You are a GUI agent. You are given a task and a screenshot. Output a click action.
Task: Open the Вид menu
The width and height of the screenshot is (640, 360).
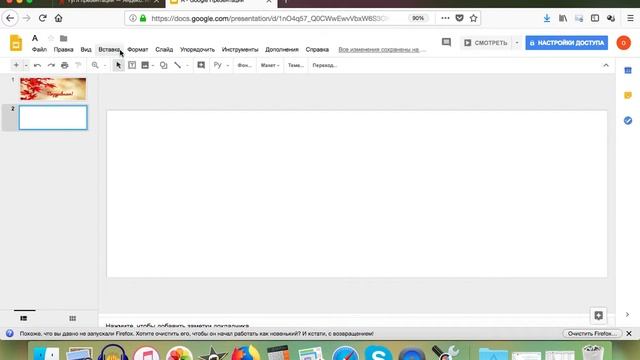click(86, 49)
